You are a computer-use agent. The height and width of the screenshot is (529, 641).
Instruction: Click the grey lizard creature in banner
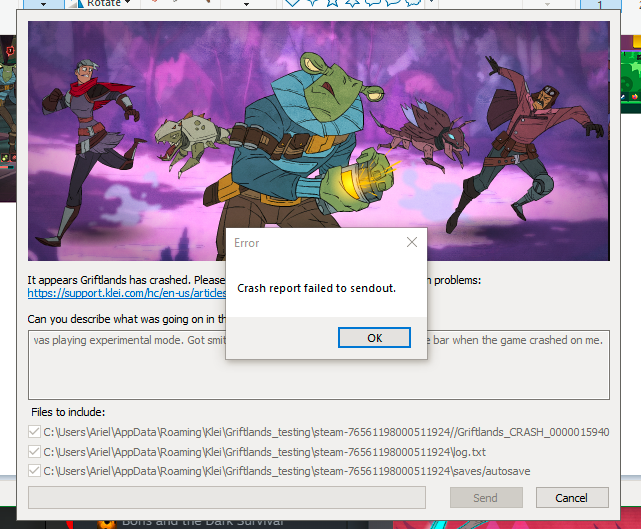195,140
